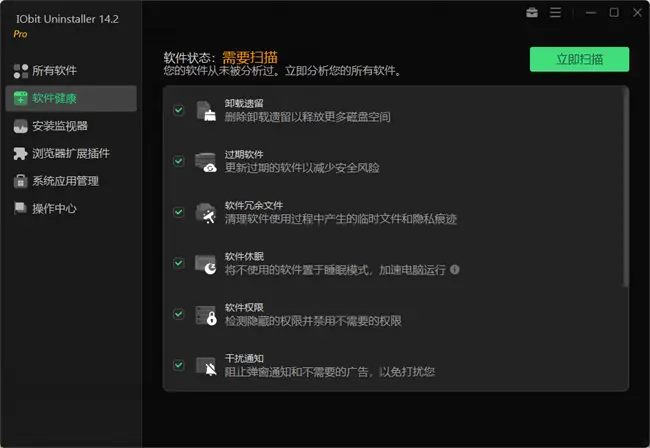
Task: Open 浏览器扩展插件 section
Action: coord(71,154)
